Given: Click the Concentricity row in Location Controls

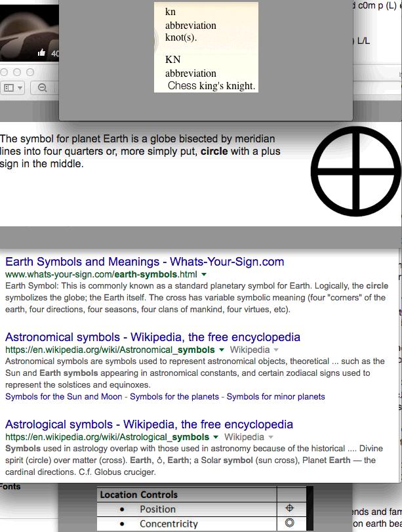Looking at the screenshot, I should pos(201,524).
